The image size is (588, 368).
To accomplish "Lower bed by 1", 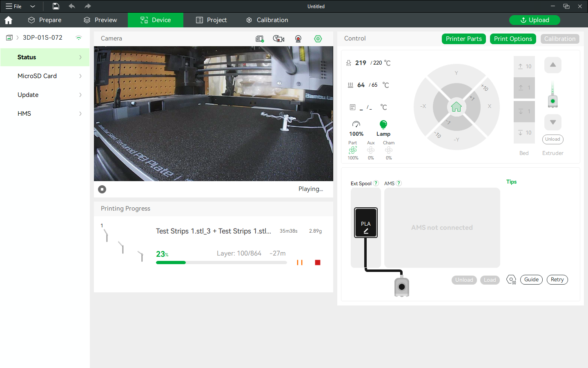I will coord(524,112).
